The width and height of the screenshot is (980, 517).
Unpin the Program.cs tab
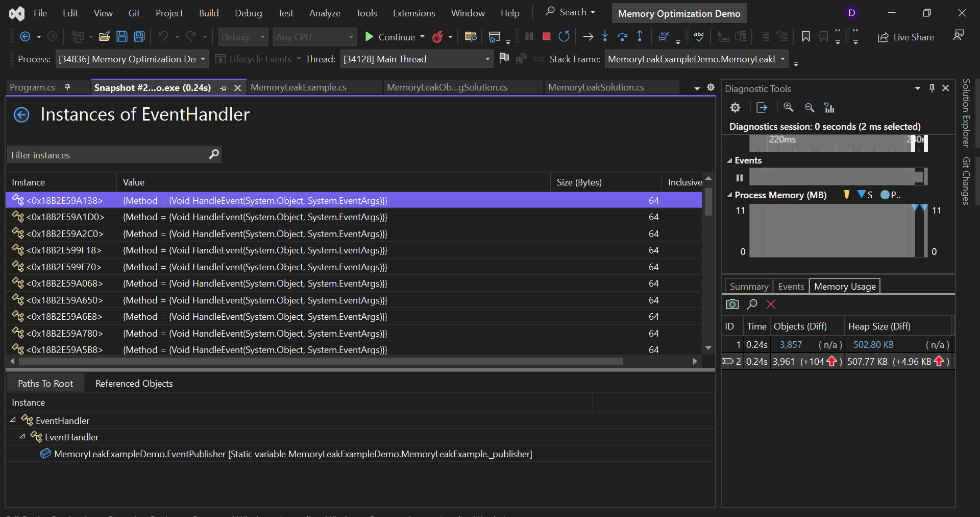click(x=67, y=87)
